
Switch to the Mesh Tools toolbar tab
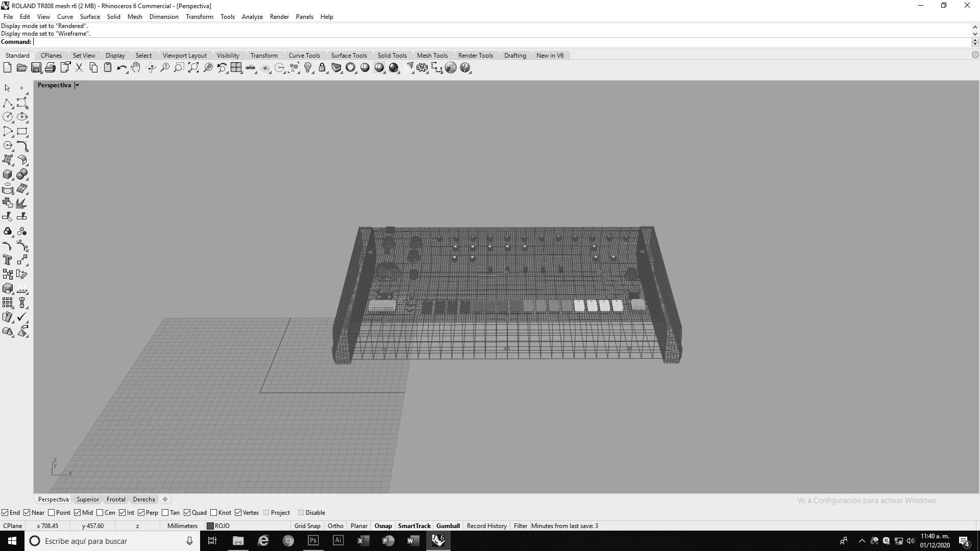point(432,56)
